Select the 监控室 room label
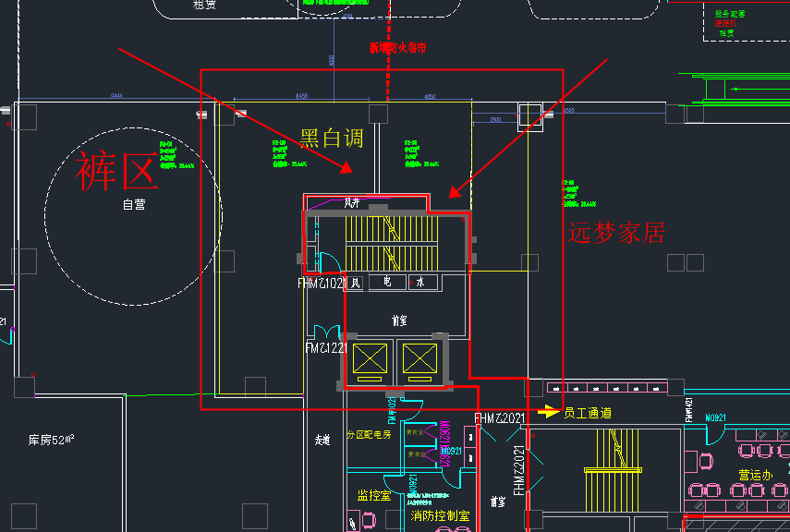Viewport: 790px width, 532px height. tap(373, 496)
